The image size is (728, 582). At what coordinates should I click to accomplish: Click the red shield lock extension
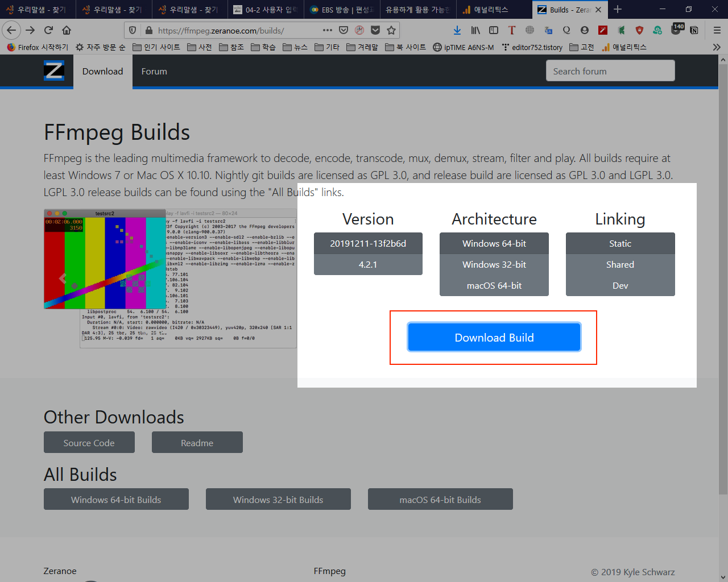click(x=639, y=30)
